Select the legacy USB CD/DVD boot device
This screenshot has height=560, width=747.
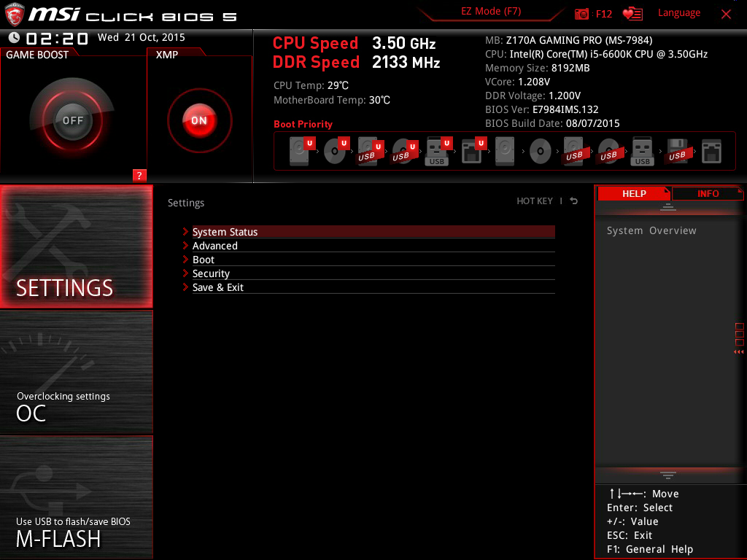pyautogui.click(x=608, y=151)
